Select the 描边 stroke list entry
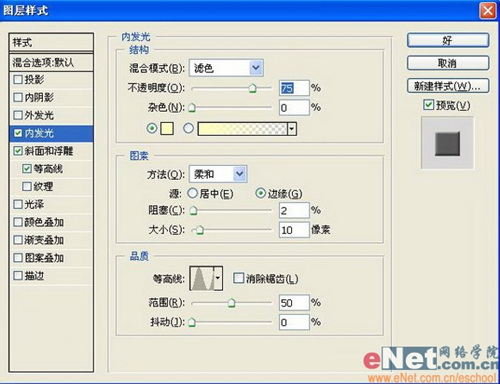Viewport: 500px width, 384px height. pos(52,276)
